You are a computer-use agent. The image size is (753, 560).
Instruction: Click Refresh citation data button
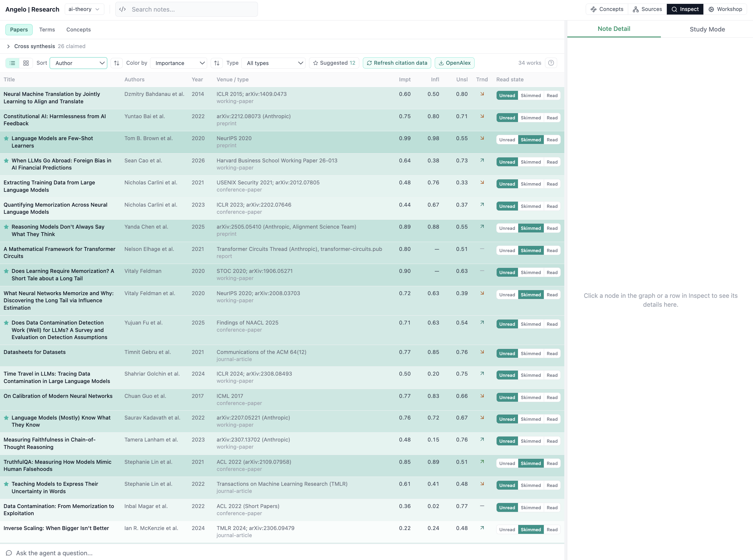pos(397,63)
